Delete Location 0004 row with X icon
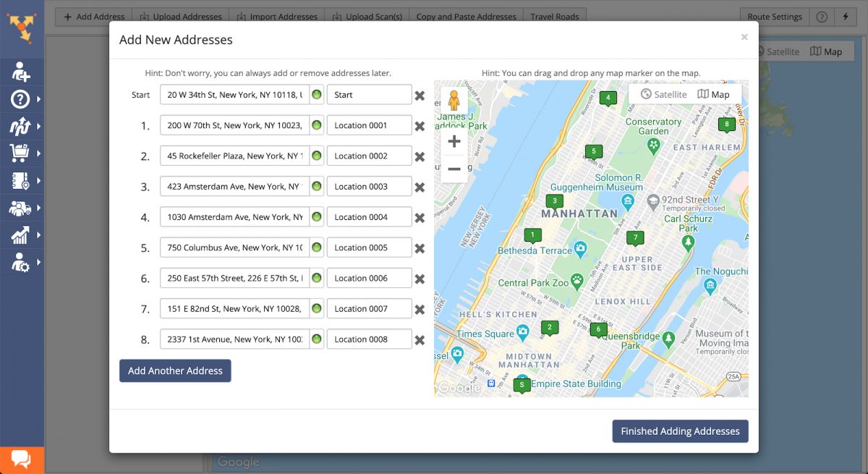 pos(420,217)
